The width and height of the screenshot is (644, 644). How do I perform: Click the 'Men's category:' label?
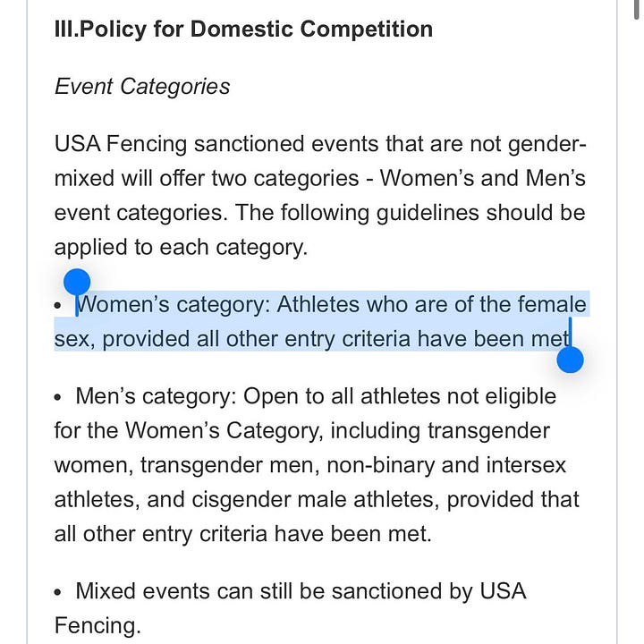point(156,397)
